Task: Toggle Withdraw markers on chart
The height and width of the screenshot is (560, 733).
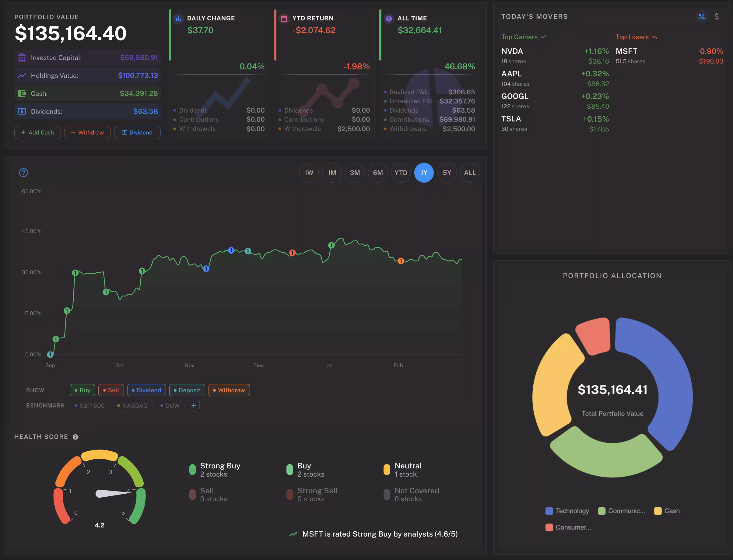Action: tap(229, 390)
